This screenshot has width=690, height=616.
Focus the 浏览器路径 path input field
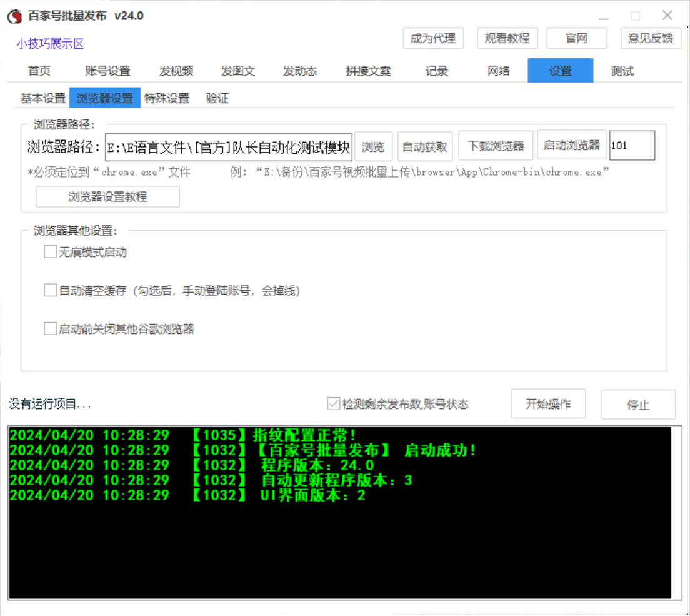(228, 147)
